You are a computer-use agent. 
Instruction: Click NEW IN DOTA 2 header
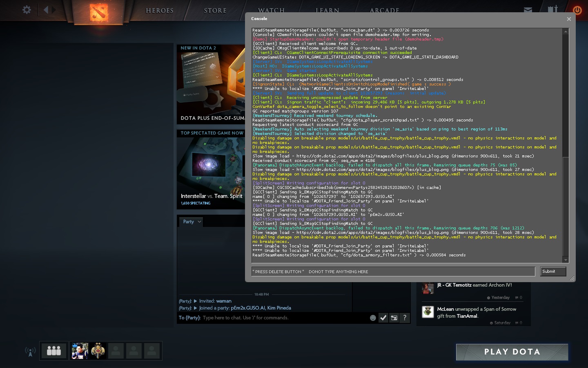[x=198, y=48]
